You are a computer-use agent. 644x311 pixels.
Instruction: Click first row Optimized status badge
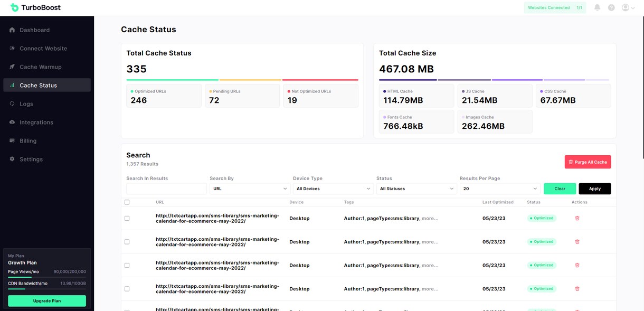tap(542, 218)
